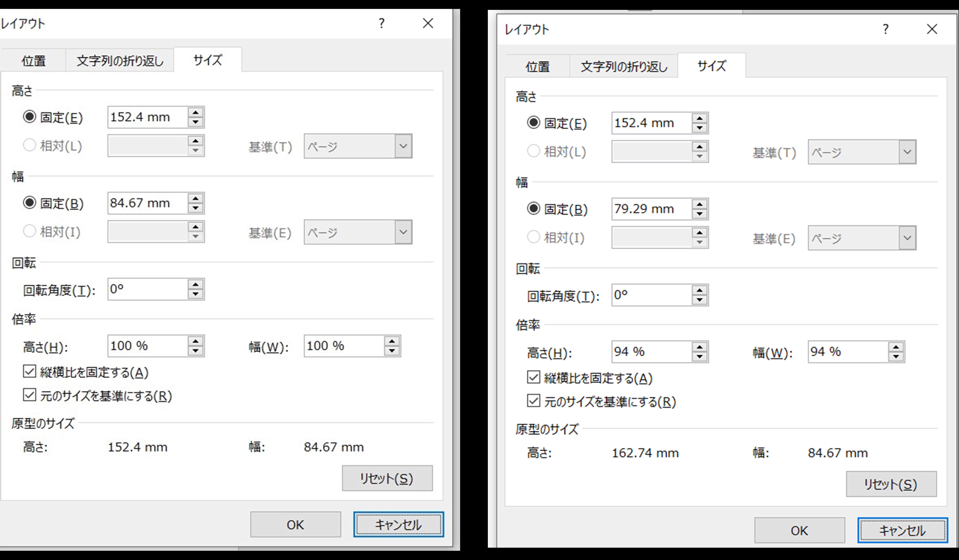Screen dimensions: 959x560
Task: Close the right レイアウト dialog
Action: [932, 29]
